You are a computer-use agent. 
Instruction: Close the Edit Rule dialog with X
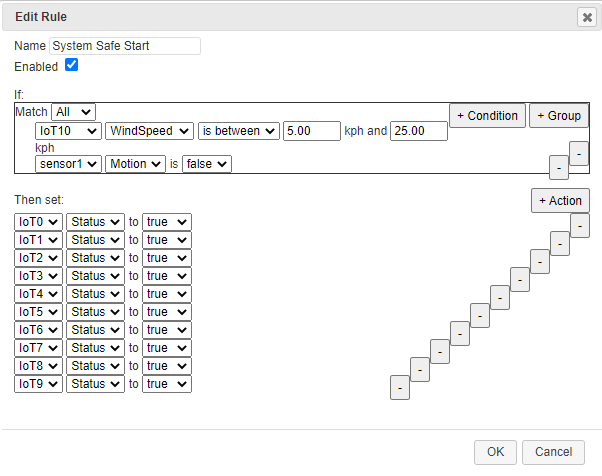click(586, 17)
